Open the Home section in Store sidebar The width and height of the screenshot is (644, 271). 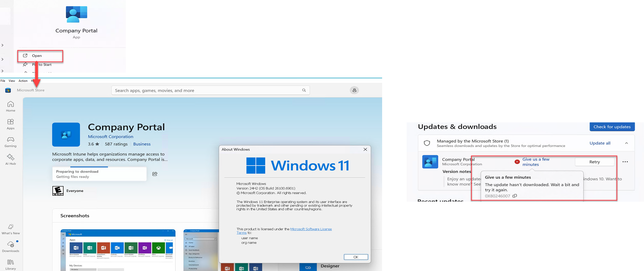[10, 106]
